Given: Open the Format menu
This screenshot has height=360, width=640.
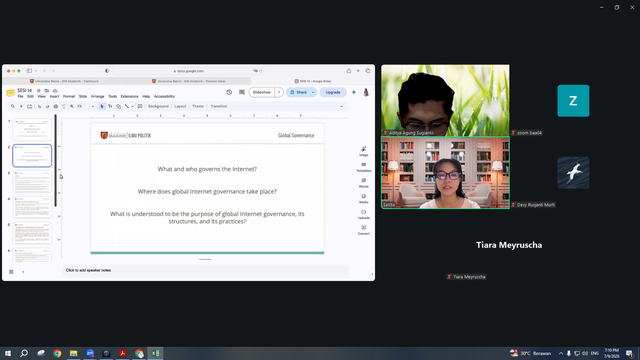Looking at the screenshot, I should pos(69,96).
